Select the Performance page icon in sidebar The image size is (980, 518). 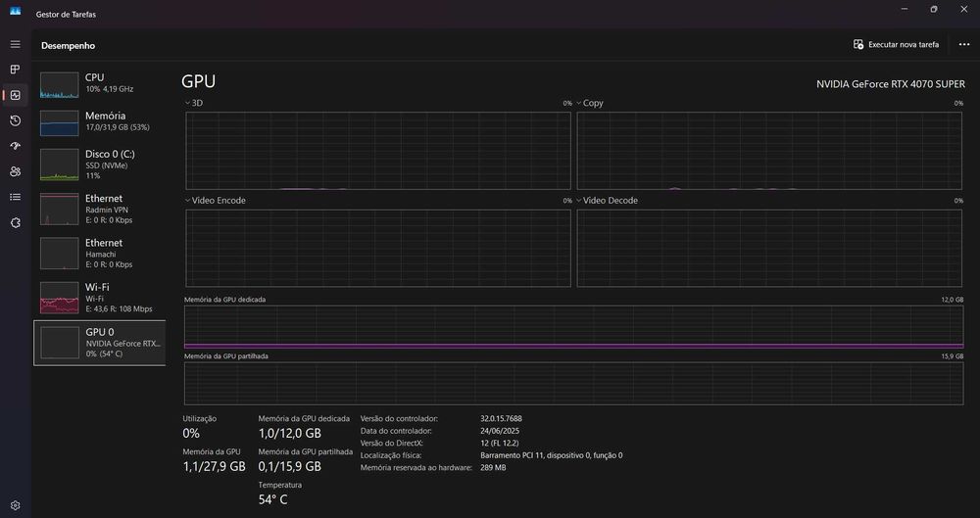16,95
